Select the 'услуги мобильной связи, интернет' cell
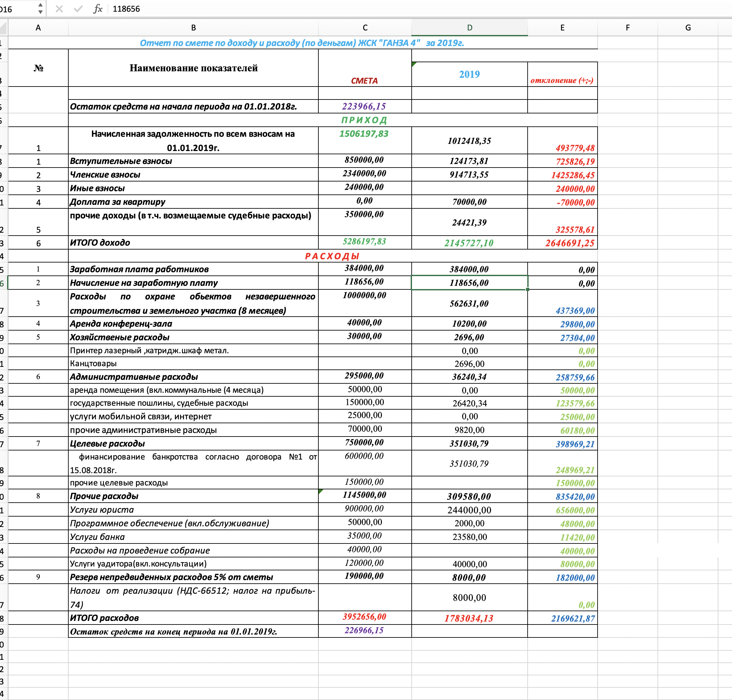Viewport: 732px width, 700px height. tap(193, 416)
